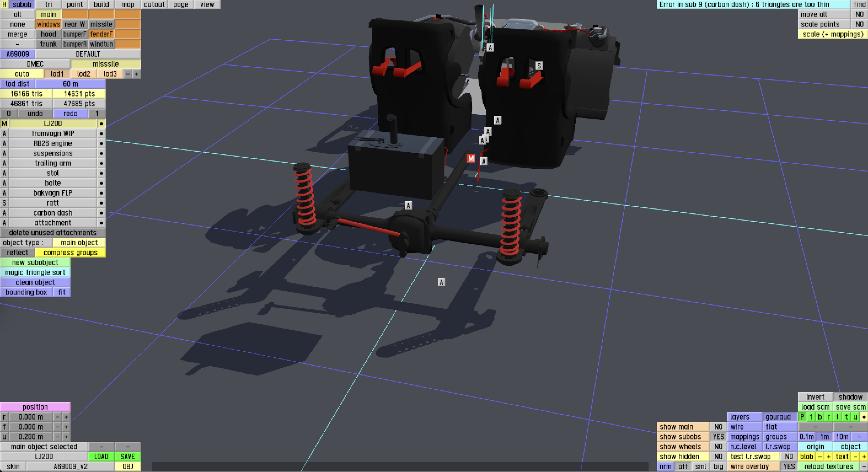Select the suspensions subobject in list
Viewport: 868px width, 472px height.
click(x=53, y=153)
